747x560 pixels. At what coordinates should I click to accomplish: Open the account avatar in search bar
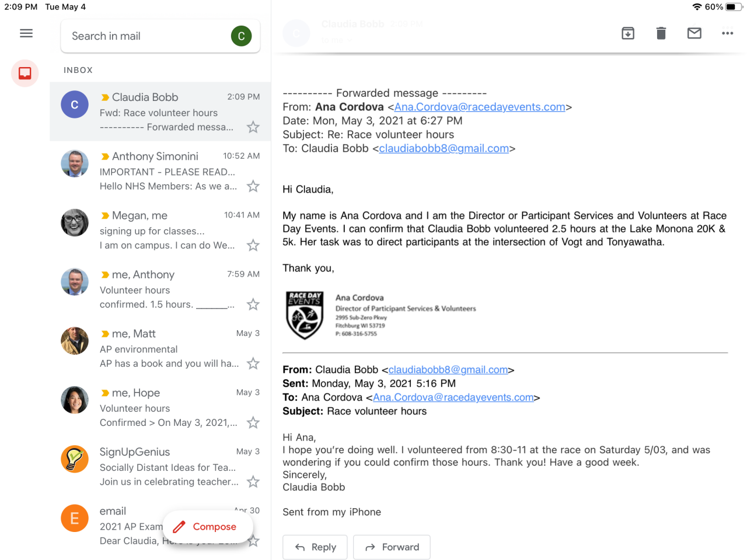pyautogui.click(x=241, y=36)
